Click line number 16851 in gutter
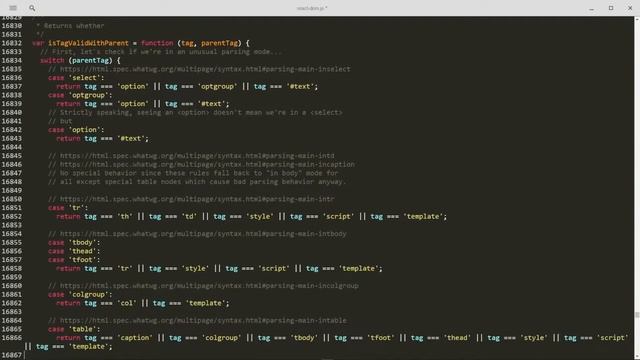640x360 pixels. pos(11,208)
